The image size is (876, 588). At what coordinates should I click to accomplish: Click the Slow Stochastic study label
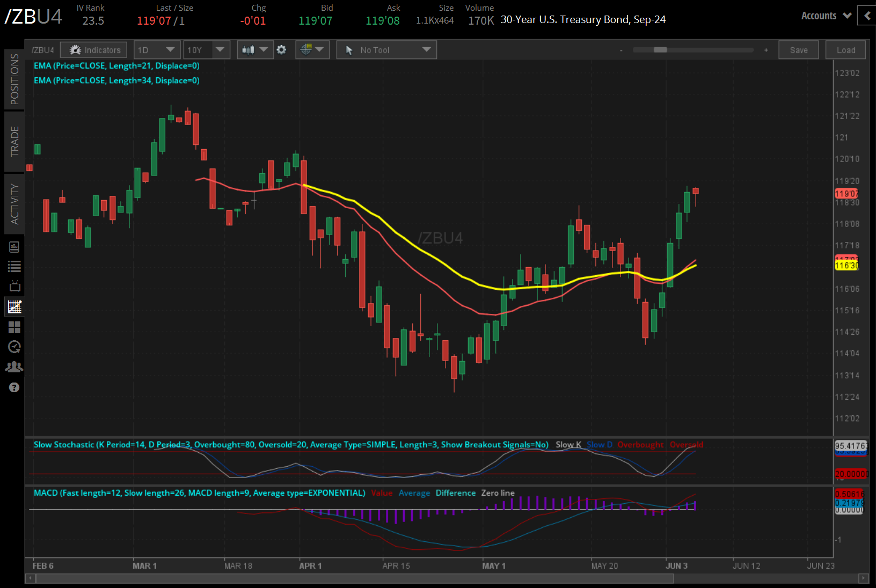tap(291, 445)
